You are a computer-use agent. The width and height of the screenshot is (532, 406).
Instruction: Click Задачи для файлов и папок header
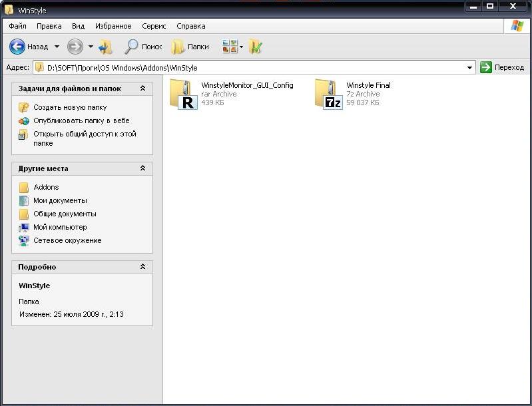70,89
